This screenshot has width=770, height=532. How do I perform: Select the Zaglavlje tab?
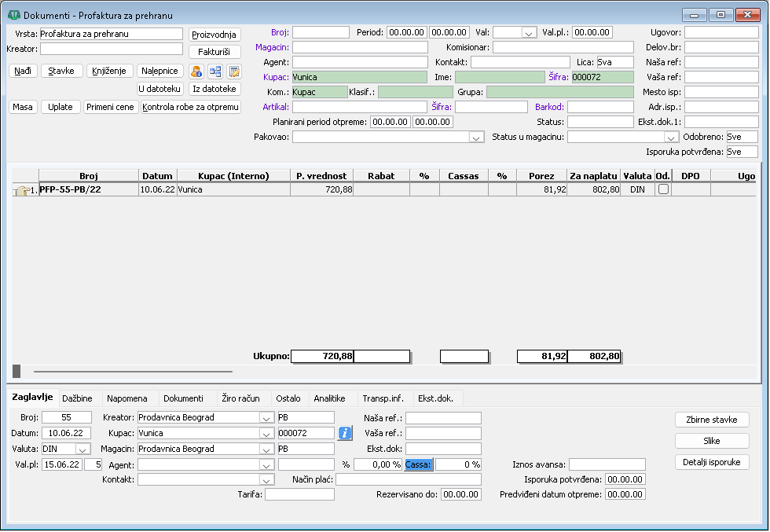pos(32,398)
